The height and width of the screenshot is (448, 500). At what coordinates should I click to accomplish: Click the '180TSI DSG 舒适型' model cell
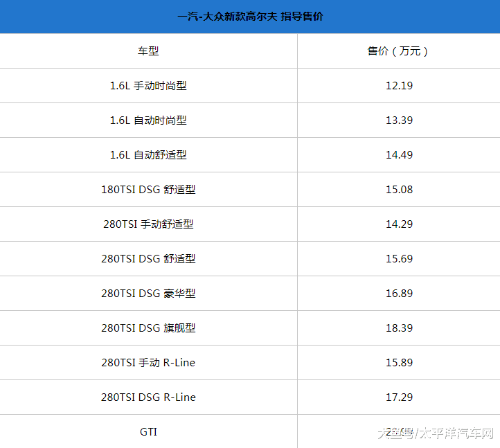coord(148,190)
